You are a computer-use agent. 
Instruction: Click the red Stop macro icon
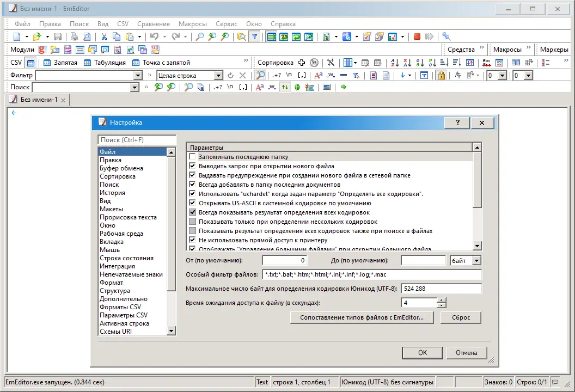[417, 36]
